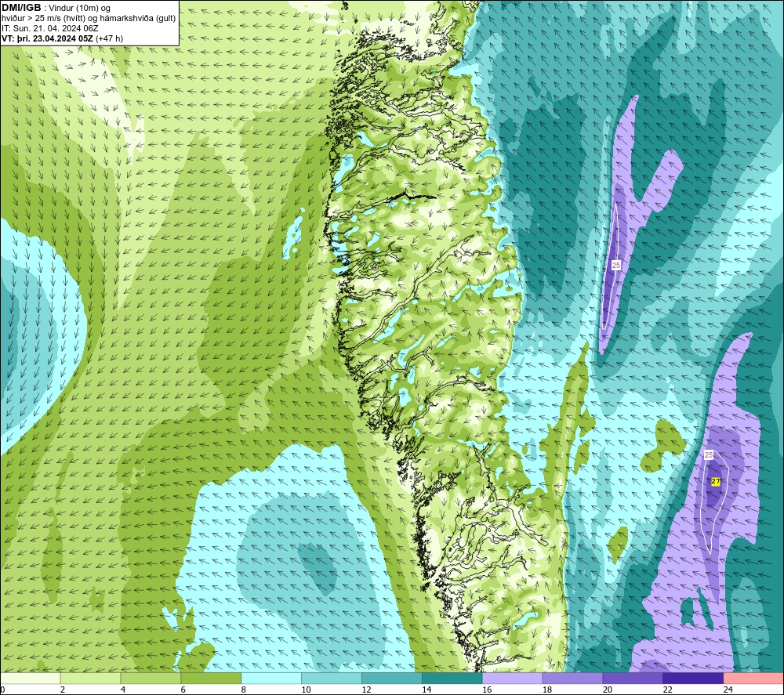Click the "VT: þri. 23.04.2024 05Z" valid time
Screen dimensions: 784x695
[47, 38]
